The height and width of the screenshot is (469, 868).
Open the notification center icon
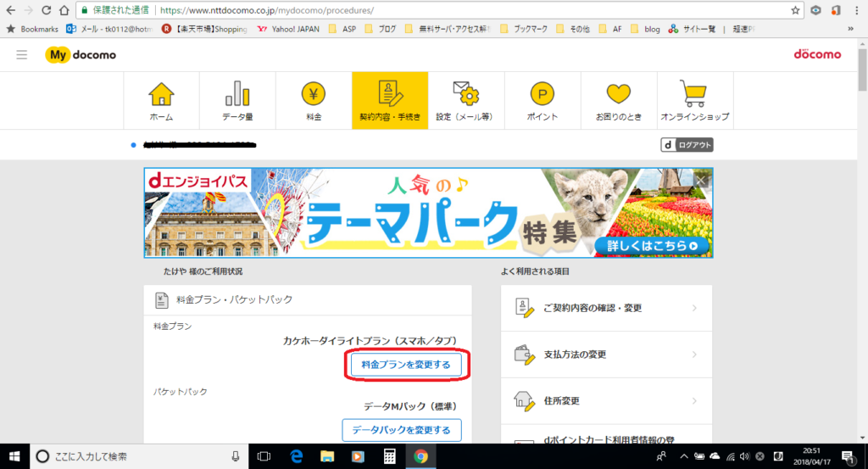pos(848,456)
